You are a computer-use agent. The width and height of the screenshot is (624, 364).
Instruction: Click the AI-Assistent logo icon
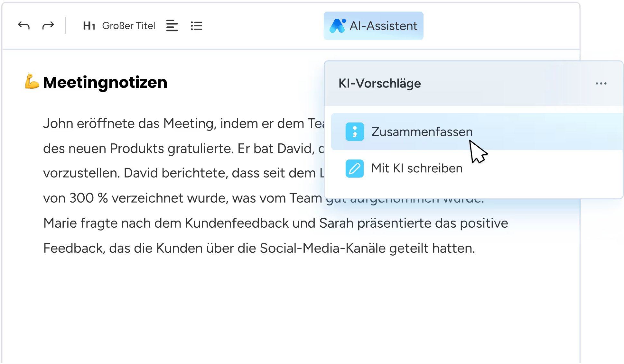tap(337, 26)
